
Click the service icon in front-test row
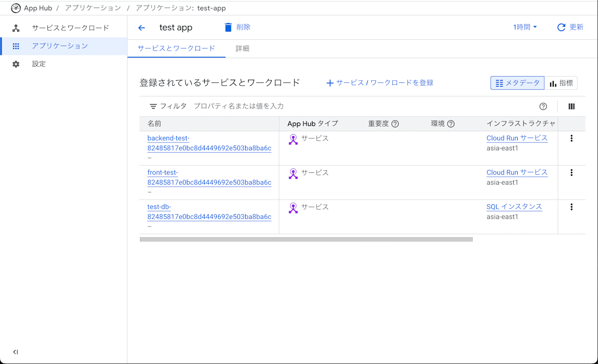[x=293, y=174]
